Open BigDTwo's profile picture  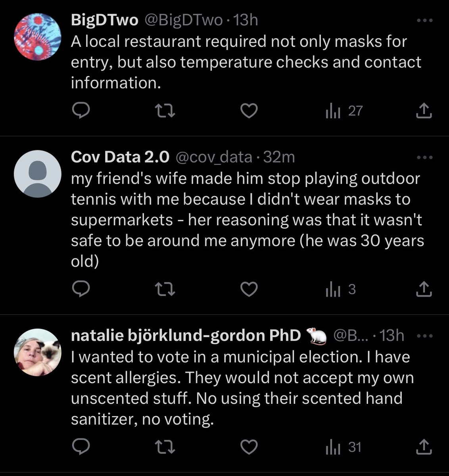pyautogui.click(x=37, y=38)
